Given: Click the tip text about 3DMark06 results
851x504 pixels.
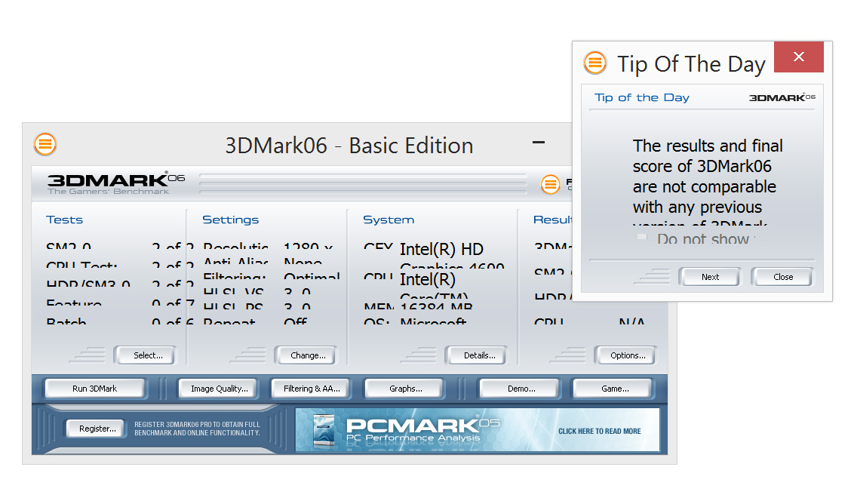Looking at the screenshot, I should (707, 182).
